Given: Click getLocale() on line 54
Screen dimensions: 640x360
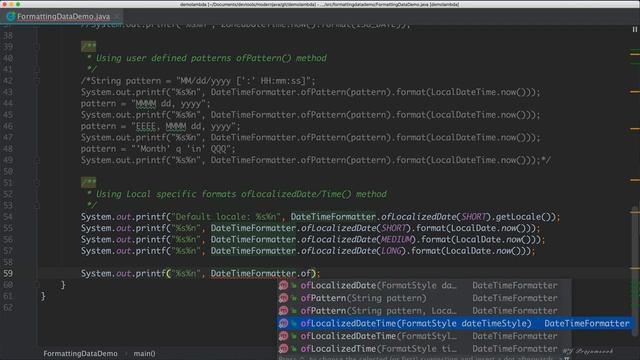Looking at the screenshot, I should (523, 217).
